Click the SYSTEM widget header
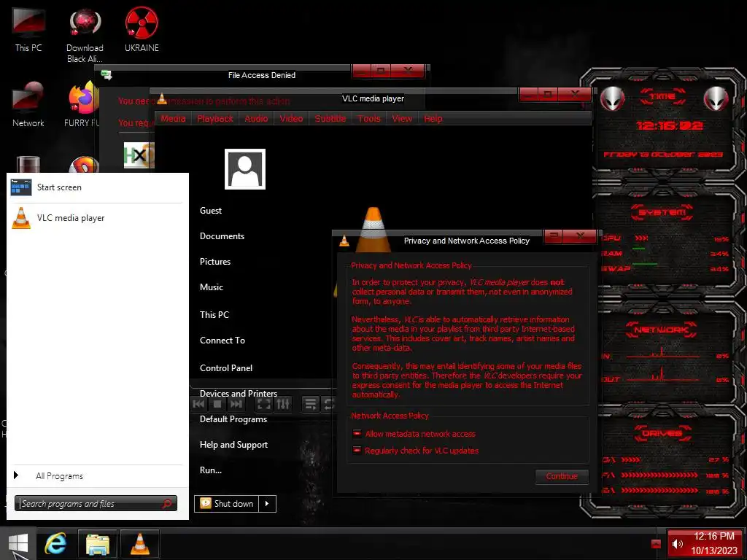This screenshot has height=560, width=747. coord(662,212)
